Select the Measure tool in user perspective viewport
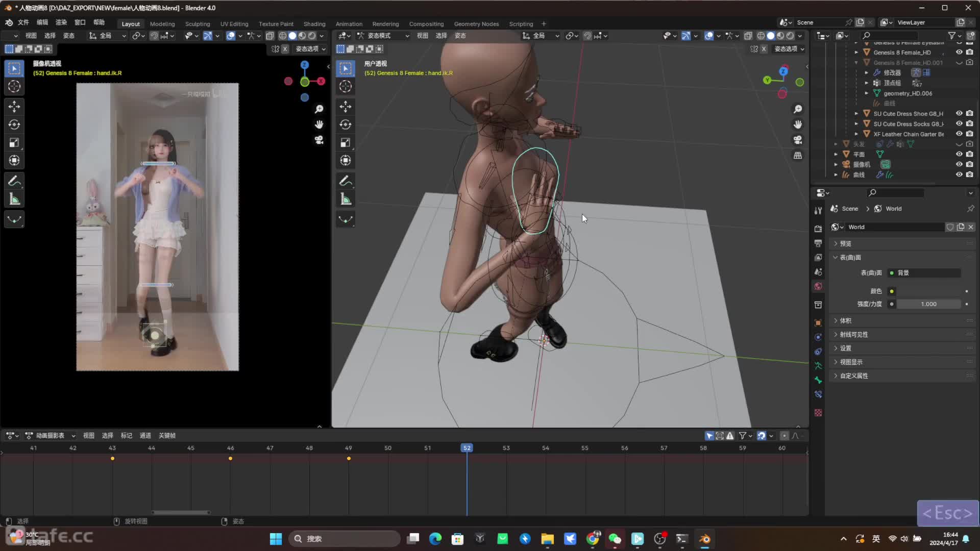 [346, 199]
